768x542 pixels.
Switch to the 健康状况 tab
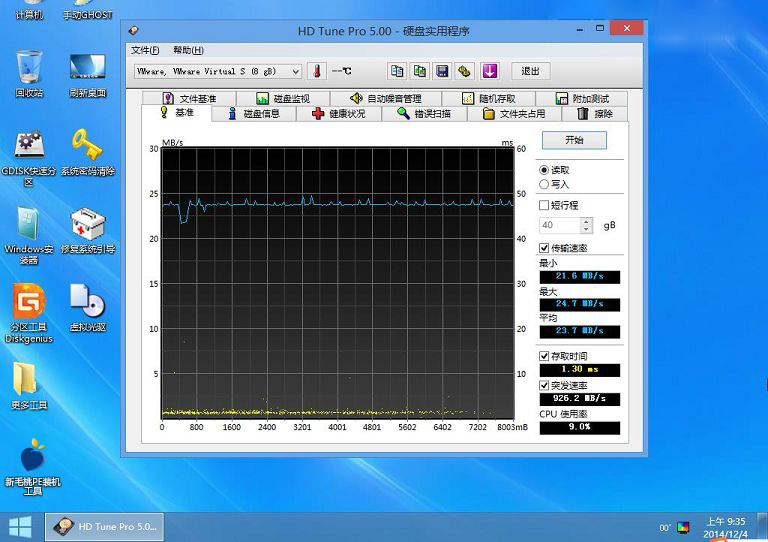pyautogui.click(x=339, y=114)
